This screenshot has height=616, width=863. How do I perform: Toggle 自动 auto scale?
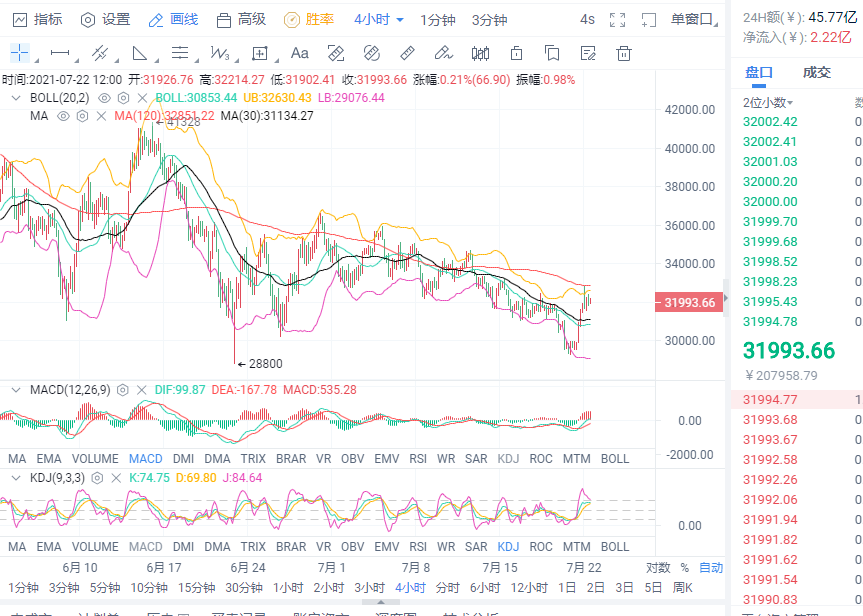point(711,568)
